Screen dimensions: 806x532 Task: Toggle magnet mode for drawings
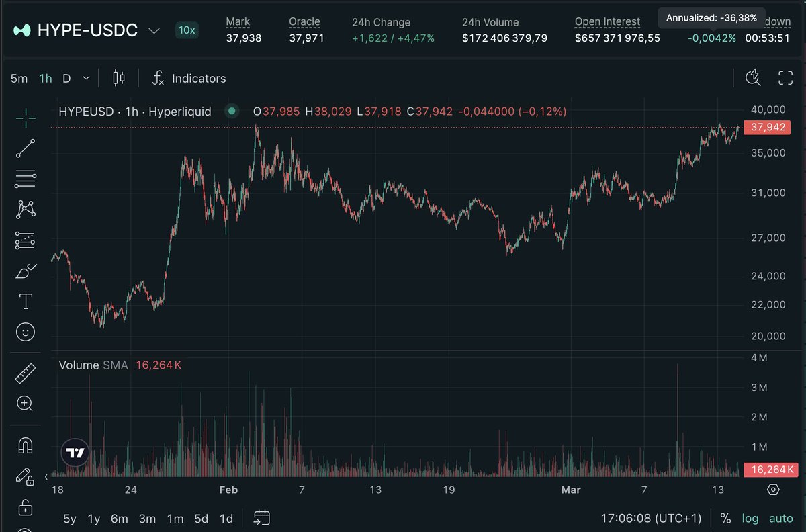click(26, 445)
